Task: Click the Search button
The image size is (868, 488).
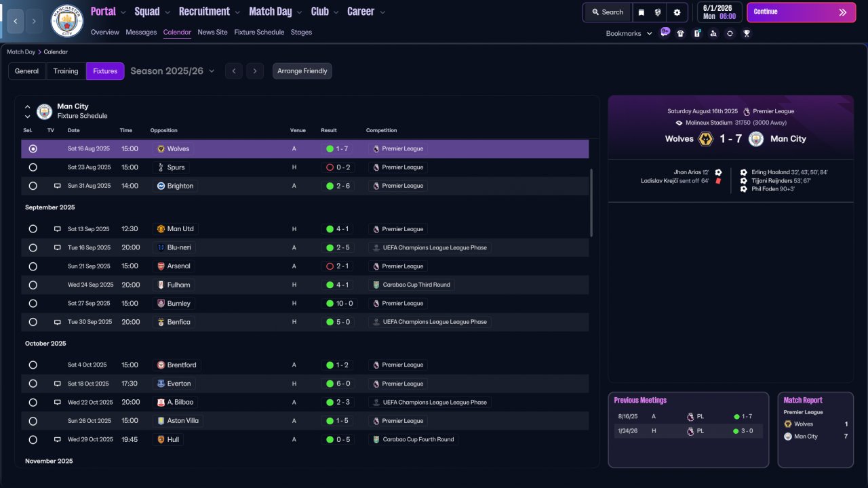Action: point(608,12)
